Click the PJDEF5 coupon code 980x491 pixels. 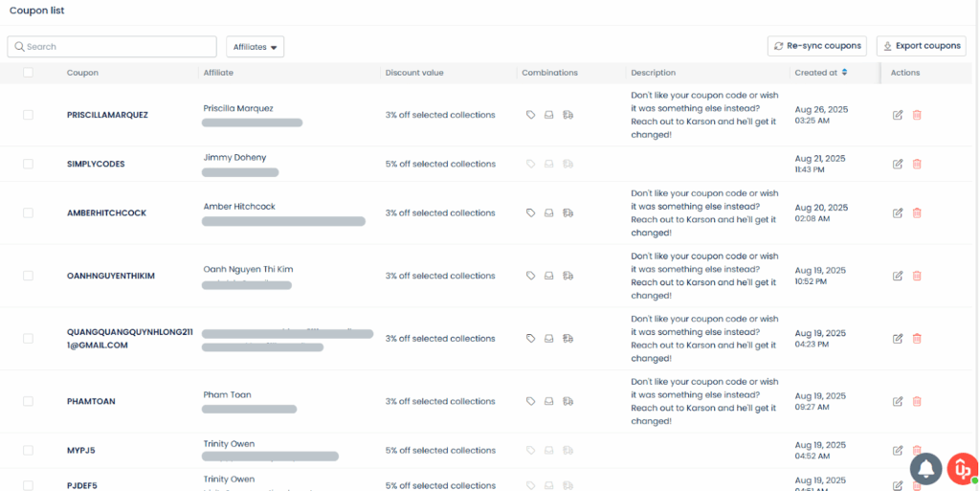coord(82,485)
